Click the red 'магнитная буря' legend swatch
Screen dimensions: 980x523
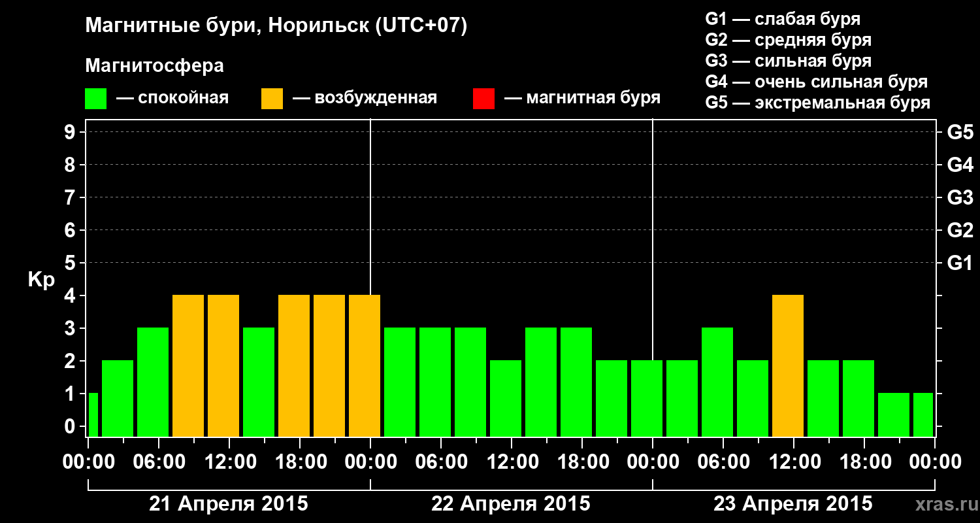pyautogui.click(x=483, y=99)
